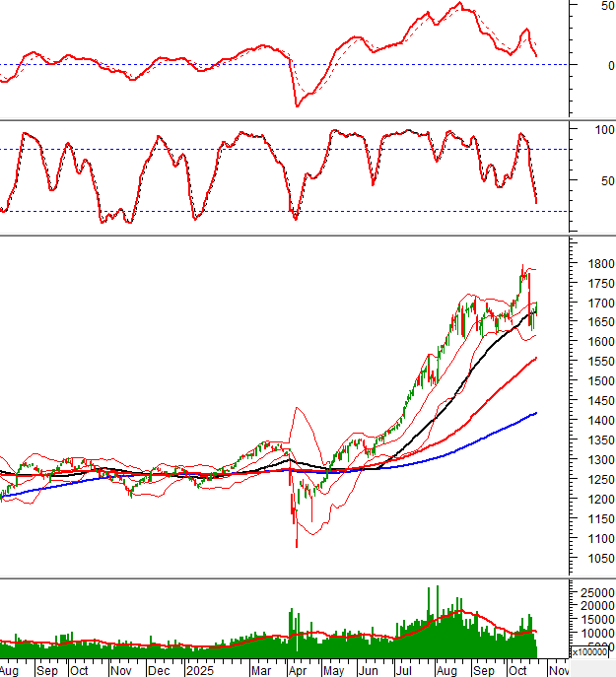Click the x100000 volume scale label

pyautogui.click(x=591, y=651)
